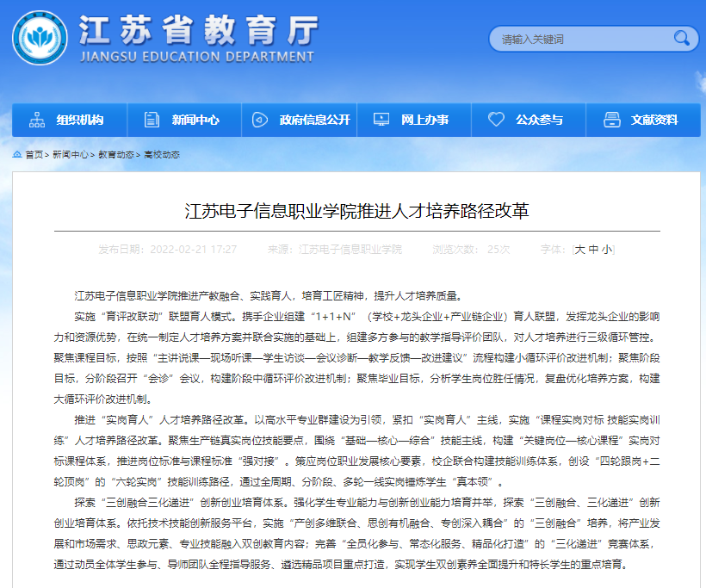The image size is (706, 588).
Task: Click the 政府信息公开 circular icon
Action: [260, 120]
